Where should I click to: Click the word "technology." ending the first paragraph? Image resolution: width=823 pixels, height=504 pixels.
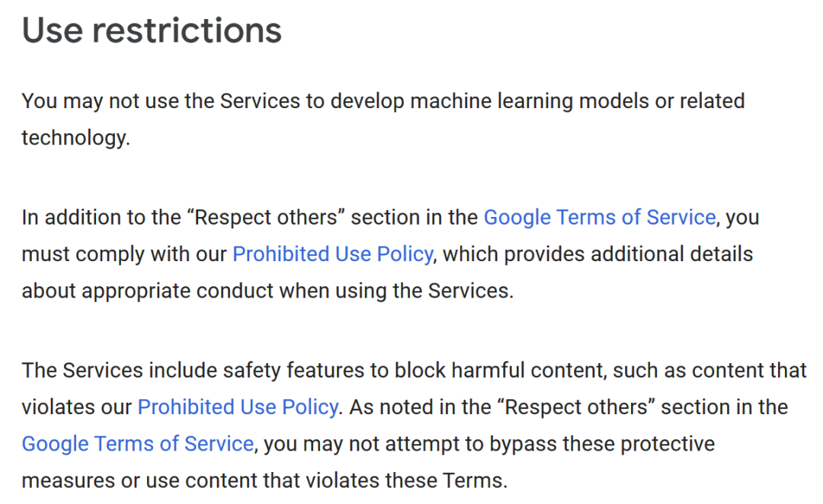pyautogui.click(x=75, y=138)
